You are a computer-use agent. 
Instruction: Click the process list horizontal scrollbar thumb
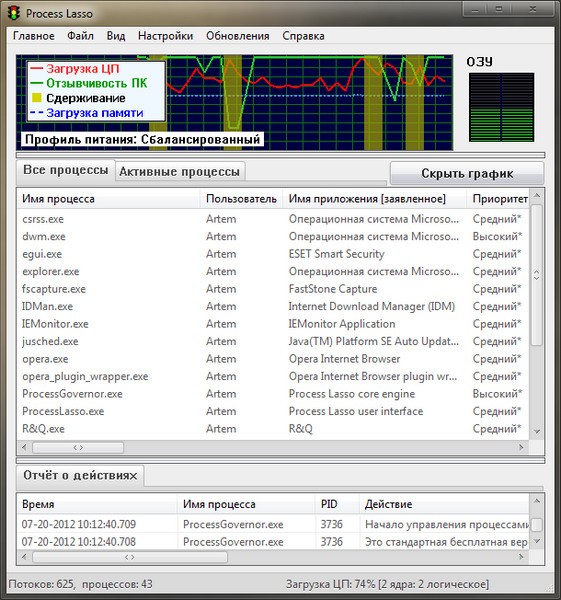[x=78, y=447]
